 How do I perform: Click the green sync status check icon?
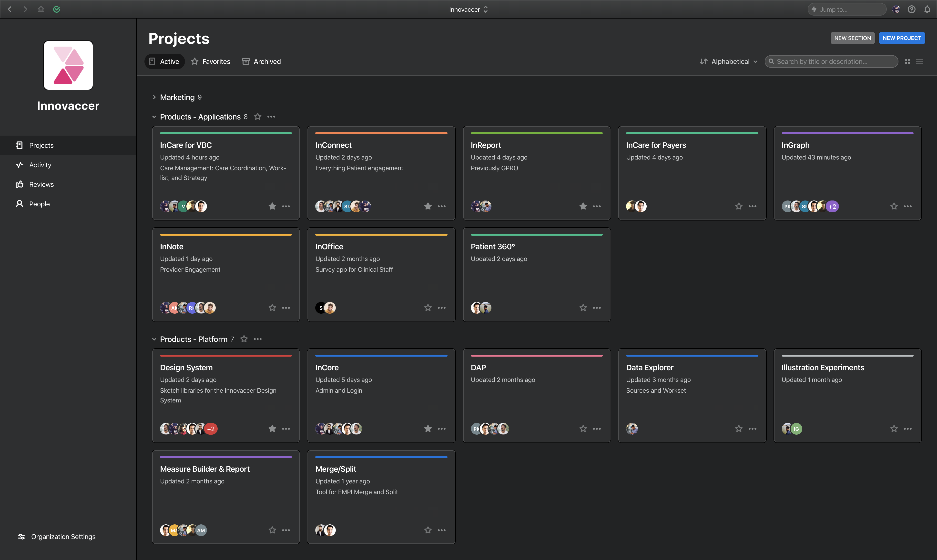(x=57, y=9)
